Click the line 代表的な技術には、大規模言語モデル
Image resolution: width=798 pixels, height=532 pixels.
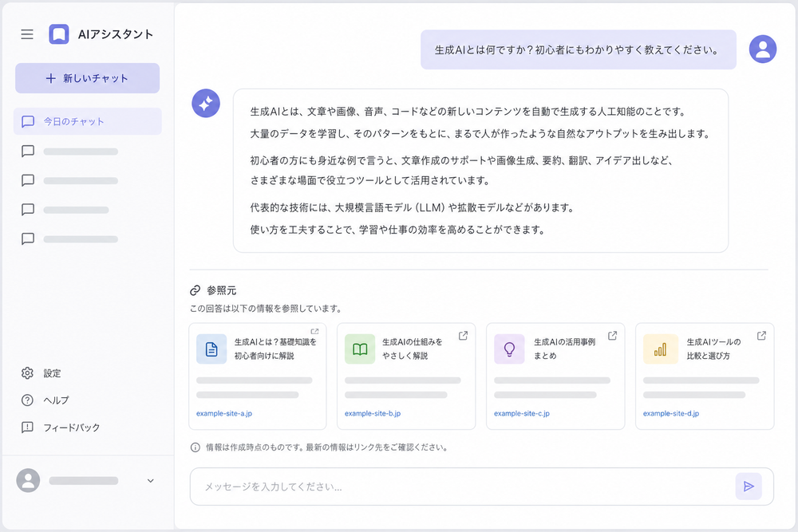[x=413, y=207]
